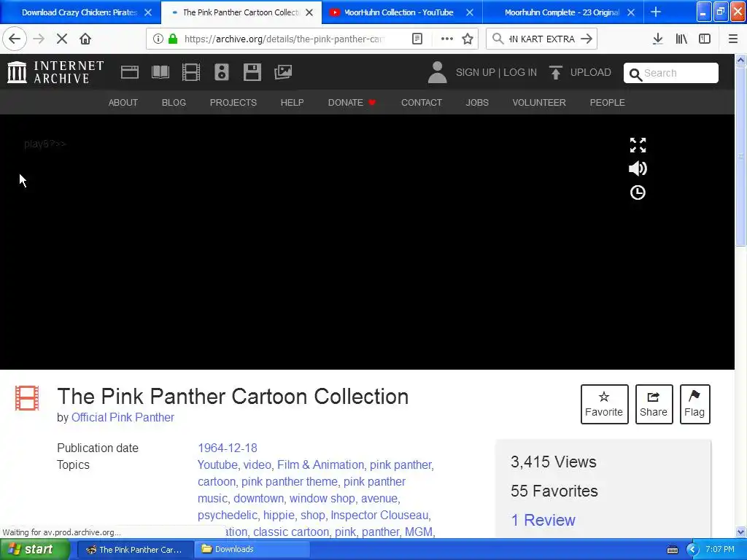Open the Video film strip icon
747x560 pixels.
[191, 72]
